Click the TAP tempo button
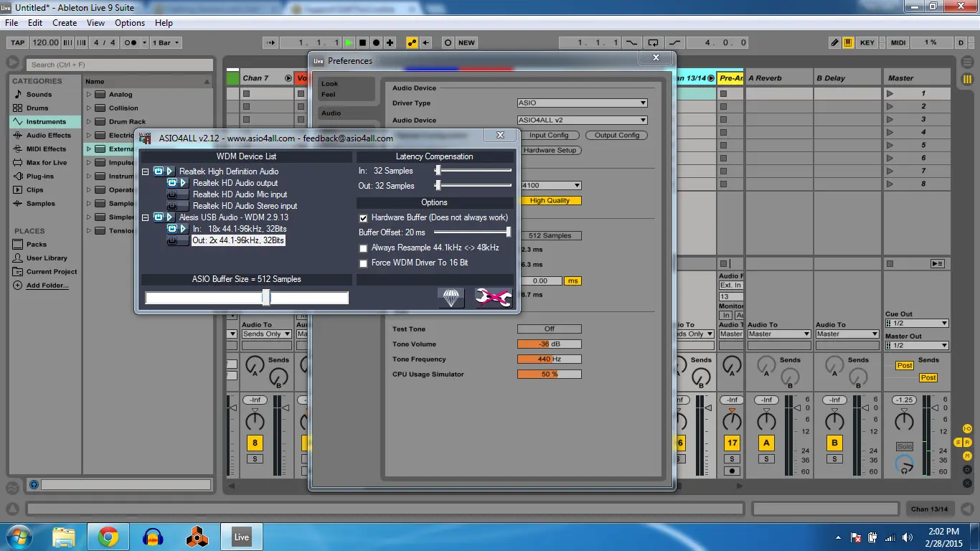 pyautogui.click(x=18, y=42)
